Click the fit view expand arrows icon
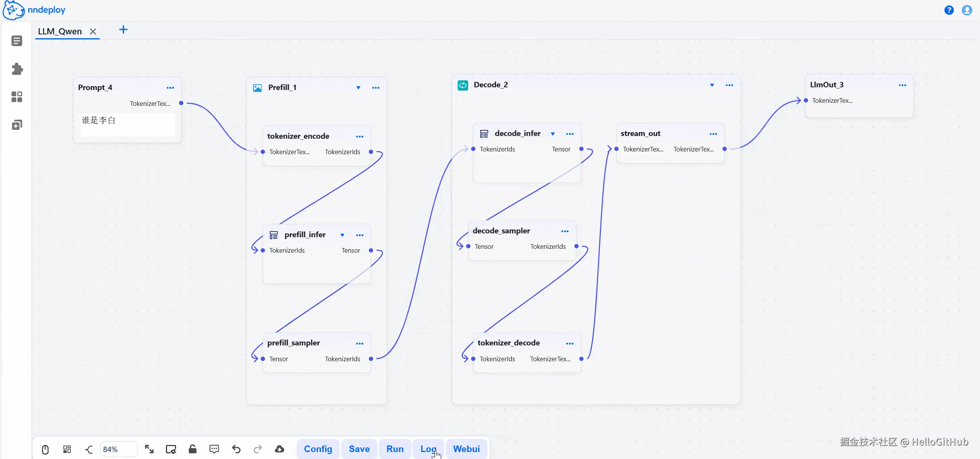This screenshot has width=980, height=459. pyautogui.click(x=149, y=449)
